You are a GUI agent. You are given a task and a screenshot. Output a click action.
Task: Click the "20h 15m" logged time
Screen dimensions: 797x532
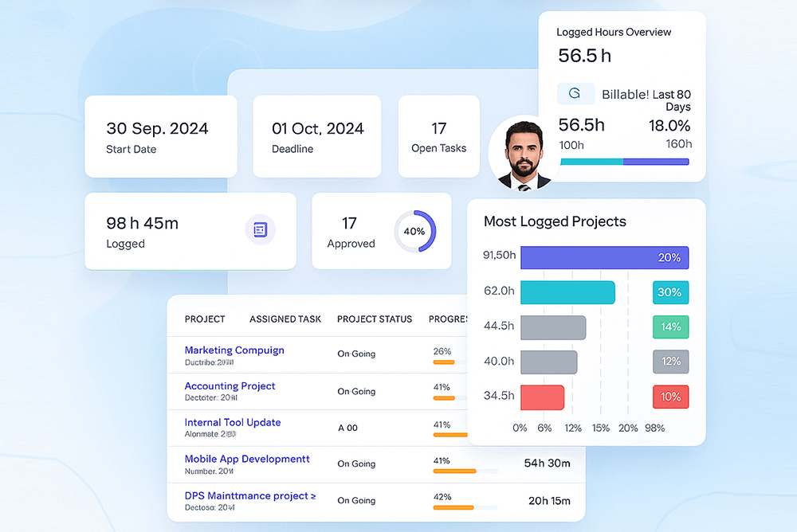pyautogui.click(x=549, y=501)
